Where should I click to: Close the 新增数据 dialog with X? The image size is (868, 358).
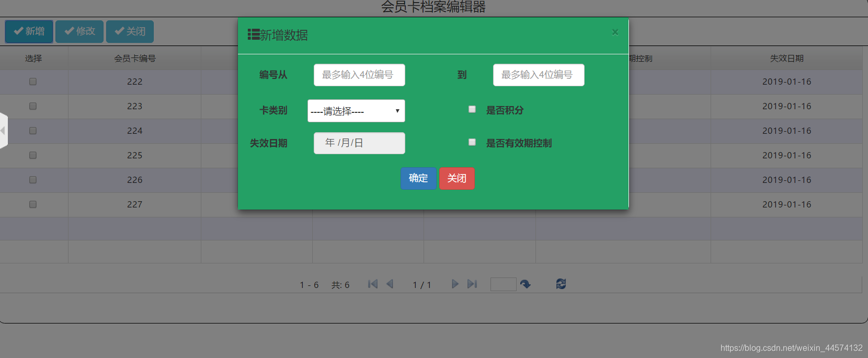[615, 32]
